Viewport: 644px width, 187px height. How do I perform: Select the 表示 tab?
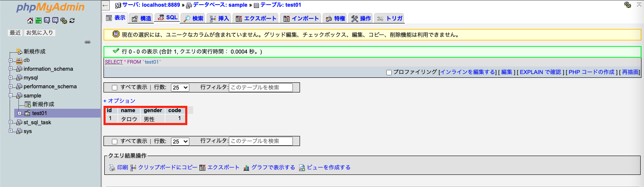[115, 18]
